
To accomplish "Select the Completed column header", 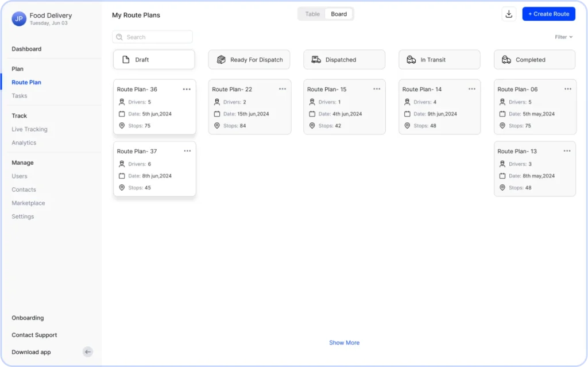I will [x=535, y=59].
